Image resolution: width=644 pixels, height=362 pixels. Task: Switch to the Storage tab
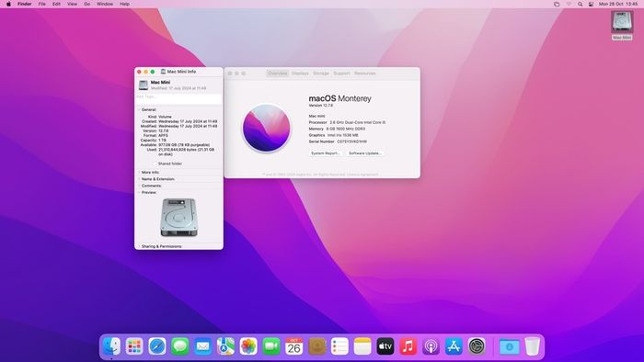321,74
